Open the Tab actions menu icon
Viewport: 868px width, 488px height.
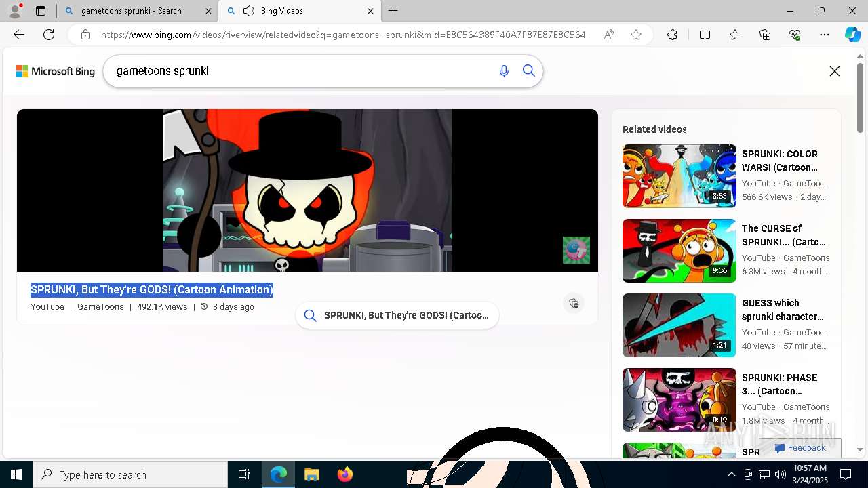pyautogui.click(x=41, y=11)
